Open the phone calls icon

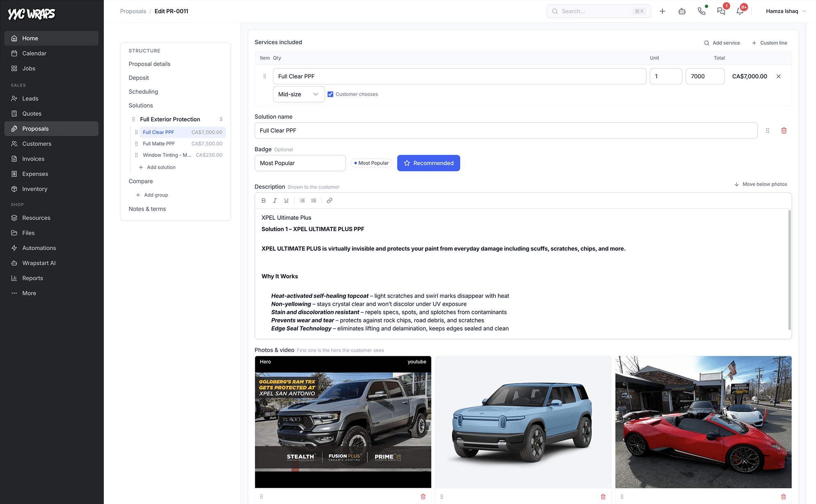point(701,11)
